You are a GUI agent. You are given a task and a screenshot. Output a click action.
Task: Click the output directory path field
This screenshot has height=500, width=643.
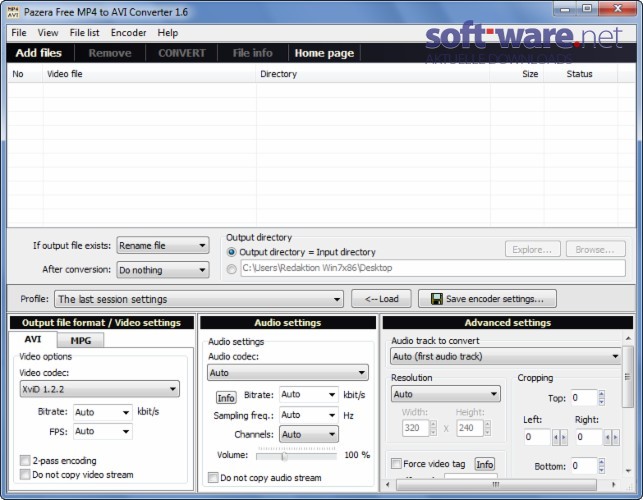point(433,268)
